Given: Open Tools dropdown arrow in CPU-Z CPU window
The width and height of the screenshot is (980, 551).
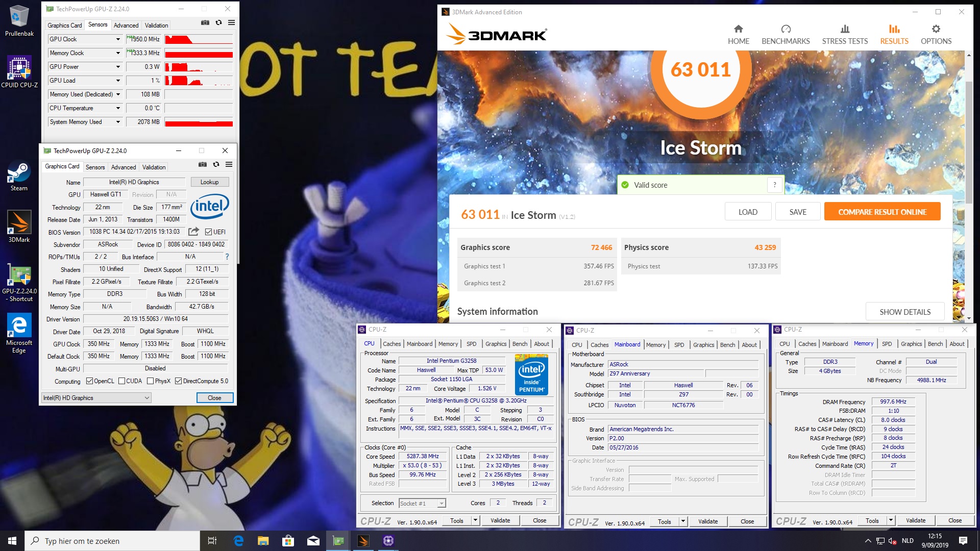Looking at the screenshot, I should [x=475, y=520].
